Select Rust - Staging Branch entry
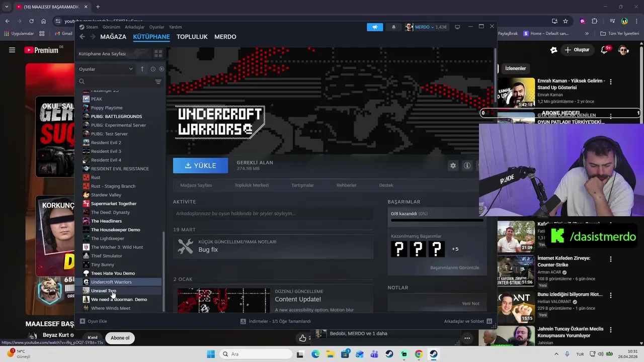The width and height of the screenshot is (644, 362). (113, 186)
